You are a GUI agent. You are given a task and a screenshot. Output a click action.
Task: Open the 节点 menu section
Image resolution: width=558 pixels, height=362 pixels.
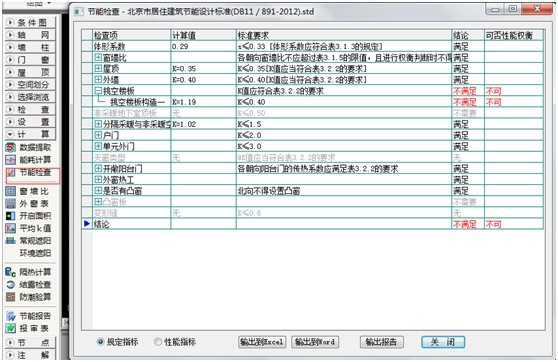pyautogui.click(x=30, y=342)
